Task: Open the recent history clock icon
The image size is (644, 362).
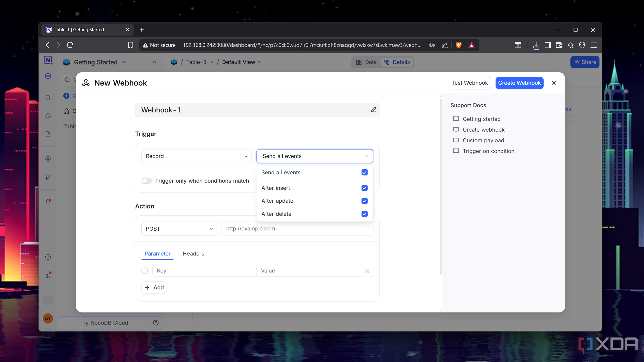Action: [x=48, y=116]
